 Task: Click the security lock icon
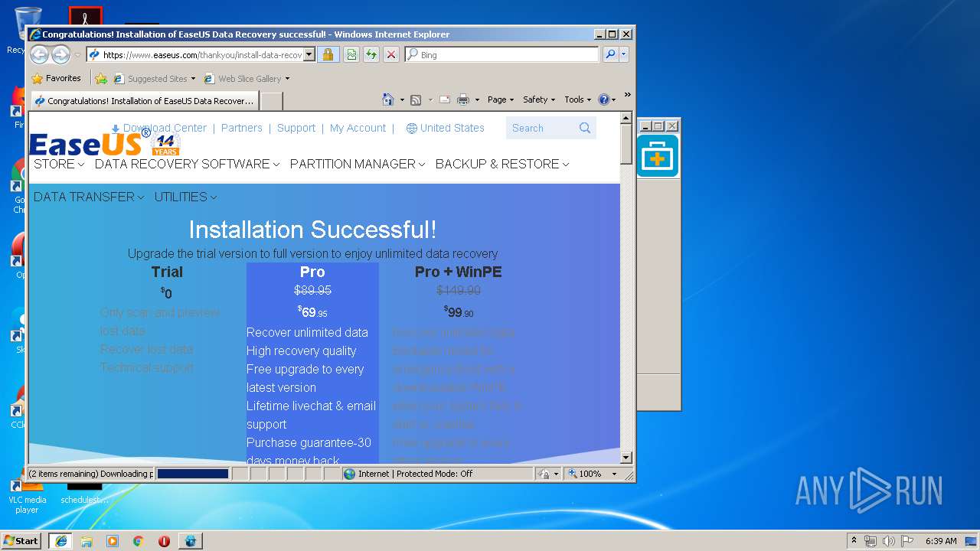(328, 54)
